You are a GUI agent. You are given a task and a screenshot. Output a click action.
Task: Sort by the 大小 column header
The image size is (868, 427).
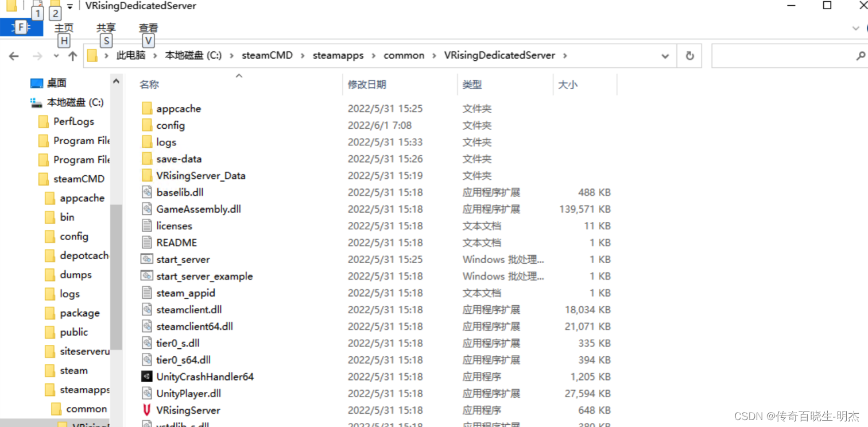pos(568,84)
